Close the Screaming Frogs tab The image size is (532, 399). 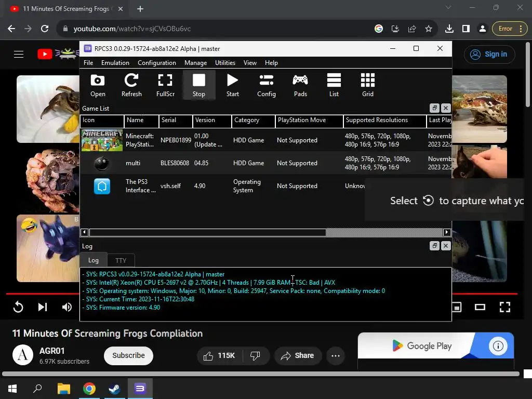click(x=121, y=9)
